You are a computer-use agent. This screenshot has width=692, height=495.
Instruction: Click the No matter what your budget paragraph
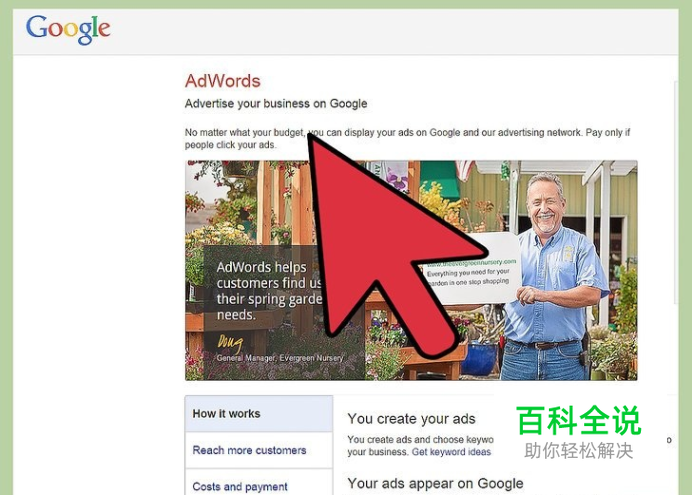[407, 139]
